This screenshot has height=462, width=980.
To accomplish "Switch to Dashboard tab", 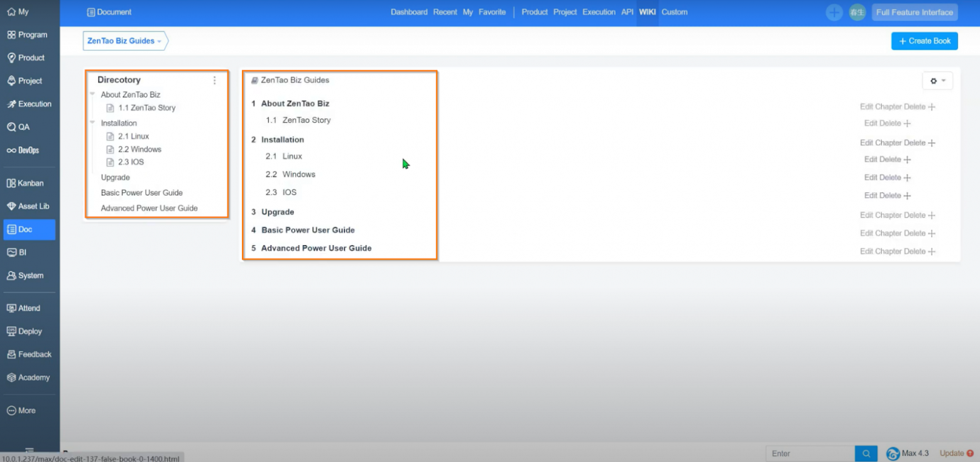I will pos(409,12).
